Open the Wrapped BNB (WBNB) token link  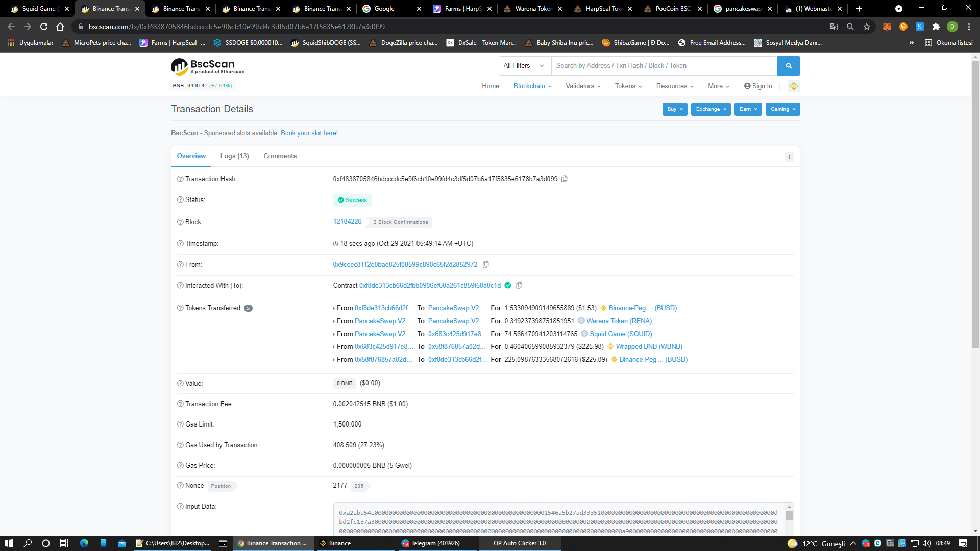coord(649,346)
